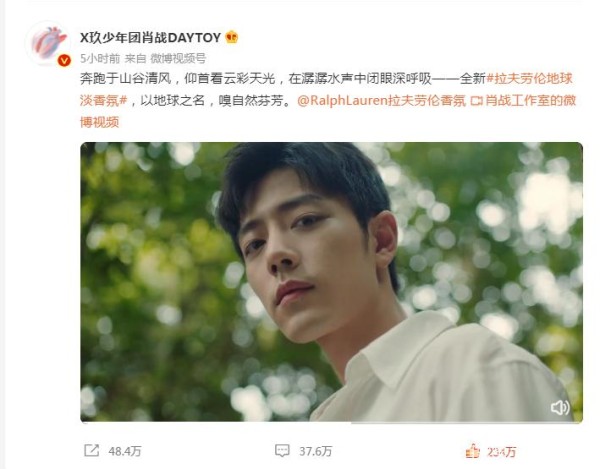Click the repost share icon
Image resolution: width=600 pixels, height=469 pixels.
(92, 451)
